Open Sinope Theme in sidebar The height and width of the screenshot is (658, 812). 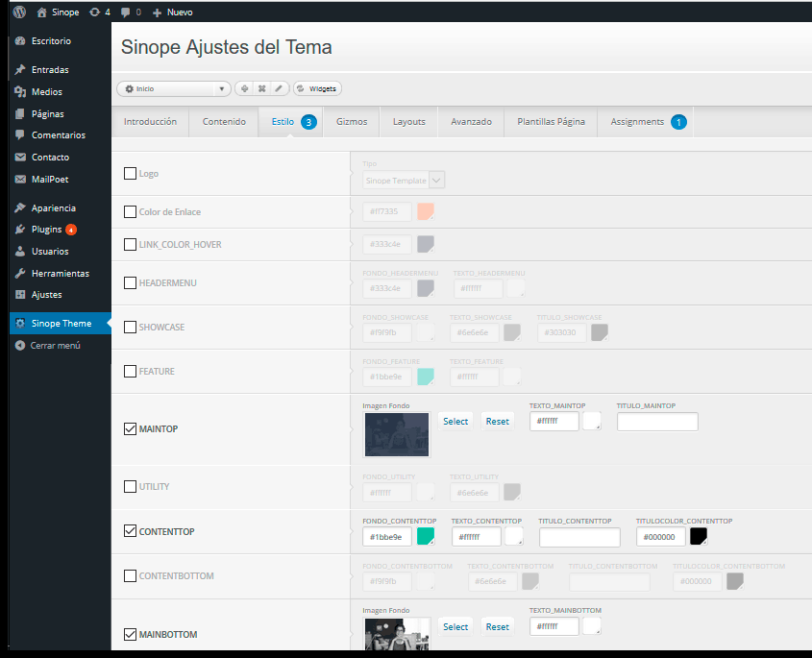click(62, 323)
